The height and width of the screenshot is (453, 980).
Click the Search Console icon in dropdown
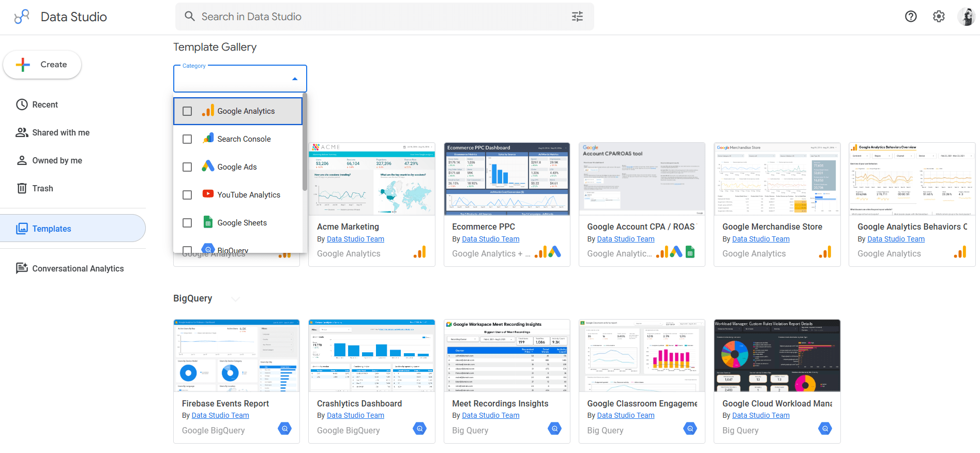coord(208,139)
